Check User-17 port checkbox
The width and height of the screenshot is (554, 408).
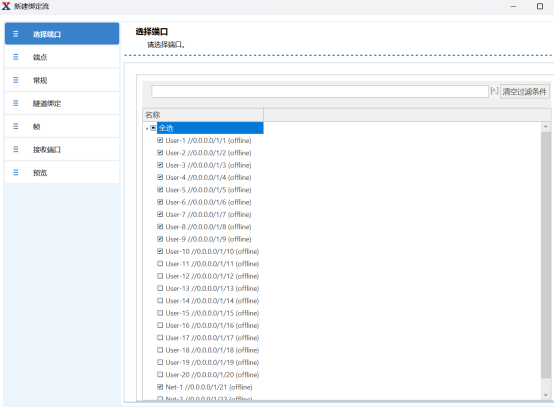click(160, 338)
